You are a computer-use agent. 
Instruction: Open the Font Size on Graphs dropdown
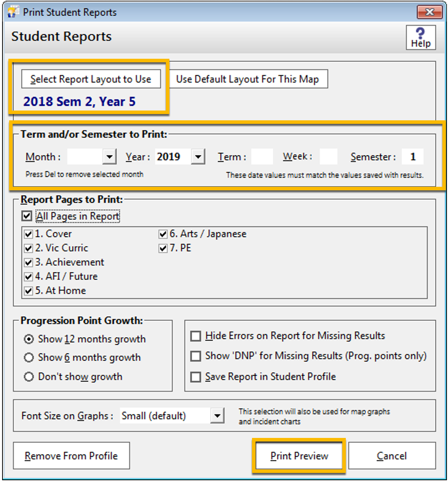(217, 415)
